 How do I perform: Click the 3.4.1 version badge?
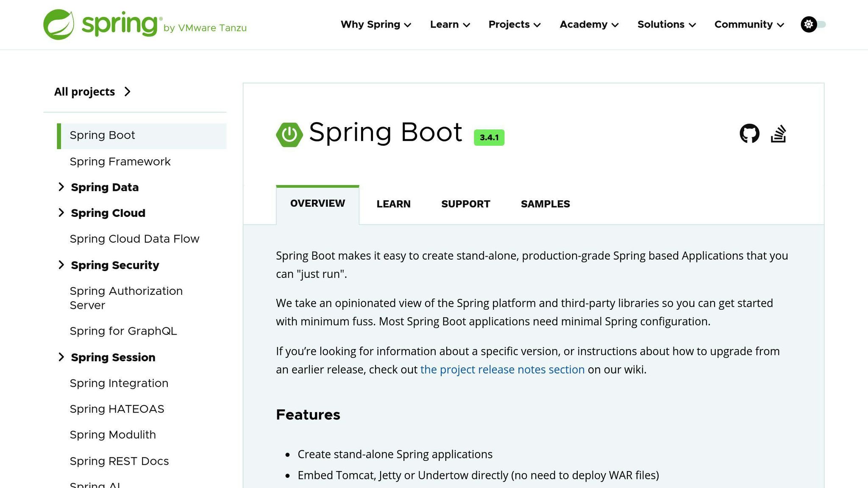click(x=488, y=137)
